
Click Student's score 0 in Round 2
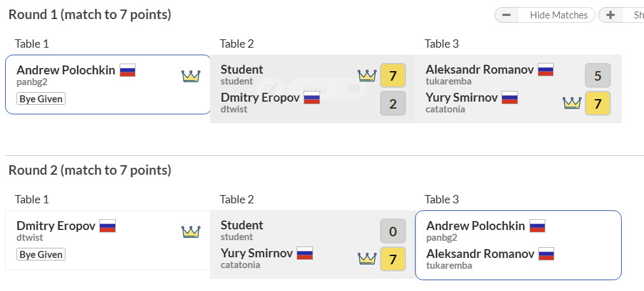(393, 231)
